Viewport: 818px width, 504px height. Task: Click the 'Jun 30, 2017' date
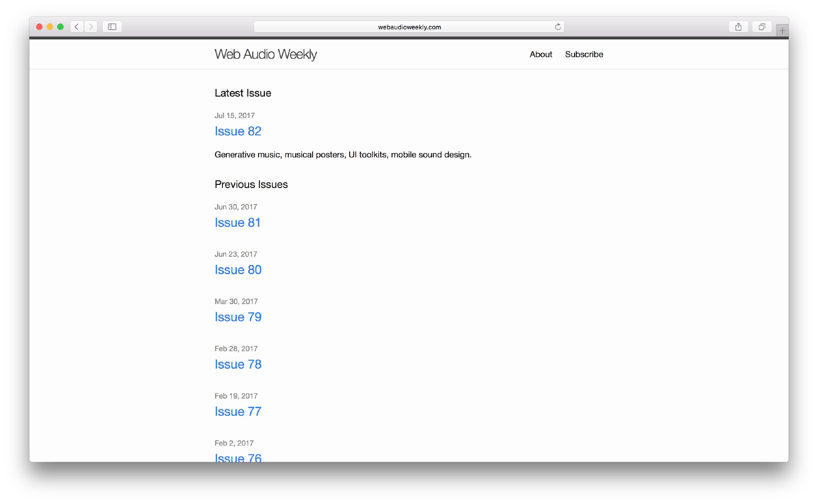click(x=236, y=207)
